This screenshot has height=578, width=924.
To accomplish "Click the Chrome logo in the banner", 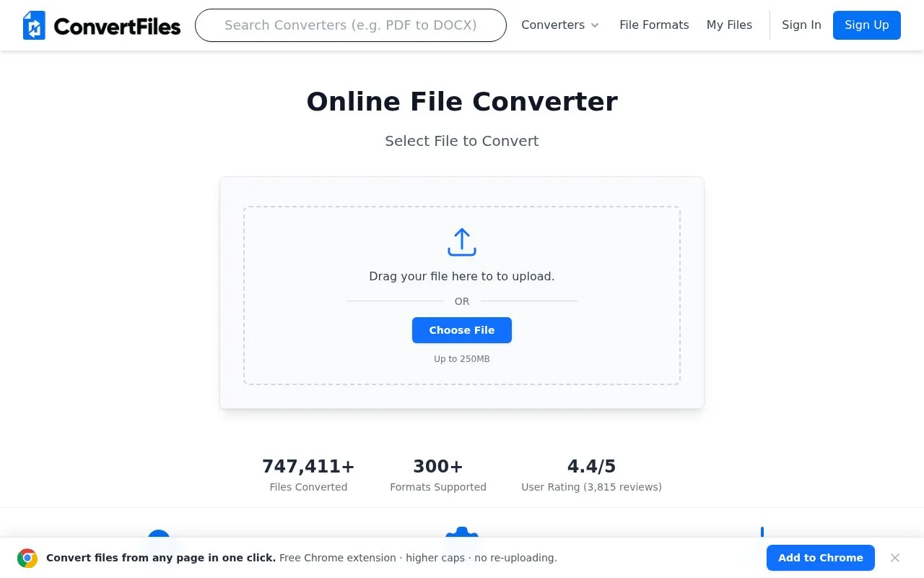I will (27, 558).
